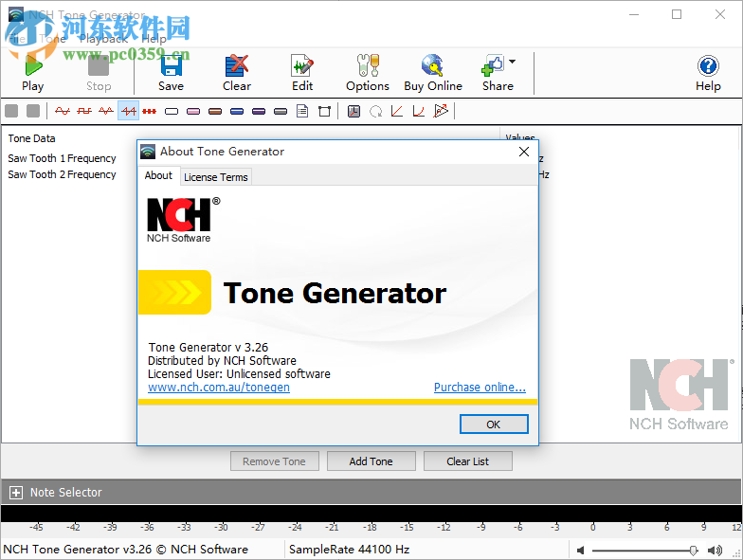This screenshot has height=560, width=743.
Task: Select the triangle wave tone icon
Action: pos(106,112)
